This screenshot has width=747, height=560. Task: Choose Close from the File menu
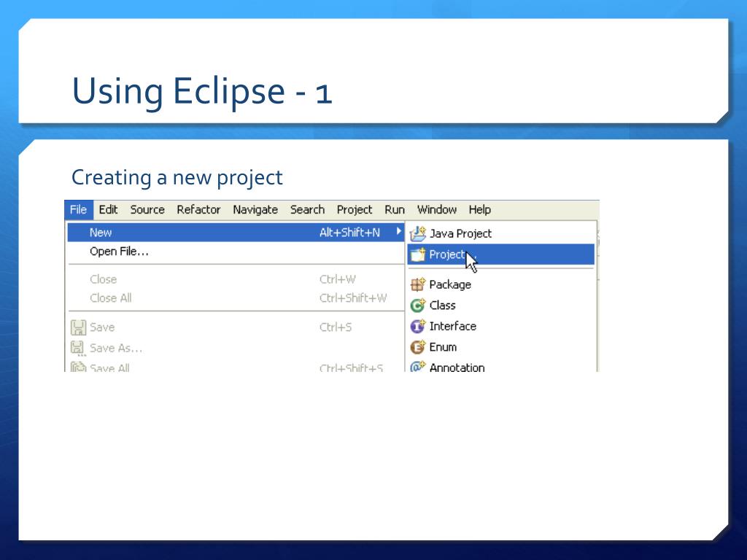click(x=236, y=279)
